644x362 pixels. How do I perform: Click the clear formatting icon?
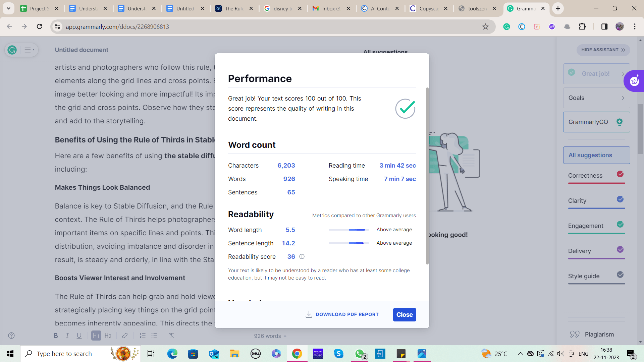tap(171, 336)
